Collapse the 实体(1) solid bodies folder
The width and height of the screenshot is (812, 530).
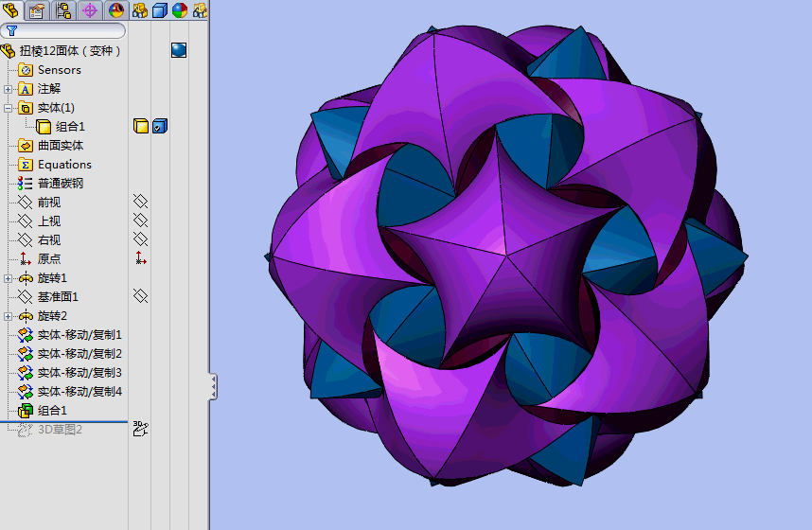(8, 108)
